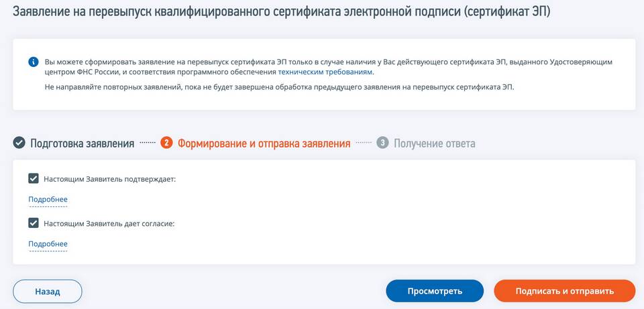Click the grey step 3 number badge
The image size is (644, 309).
(382, 143)
